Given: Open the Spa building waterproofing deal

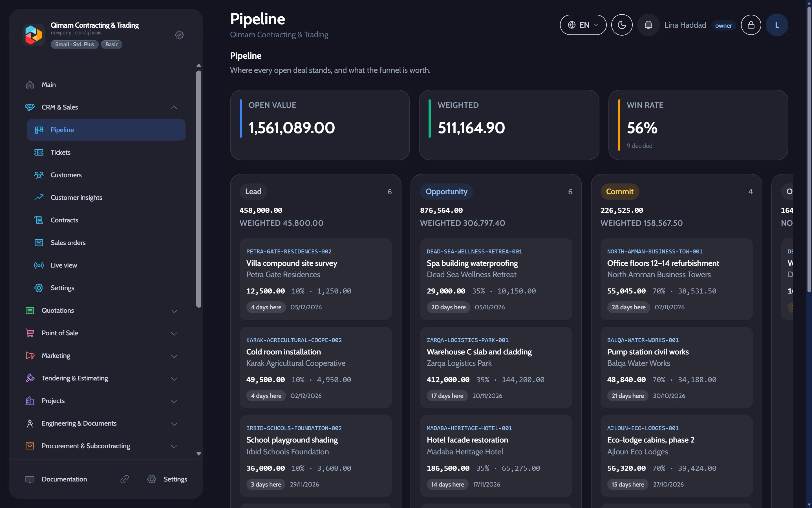Looking at the screenshot, I should click(496, 279).
